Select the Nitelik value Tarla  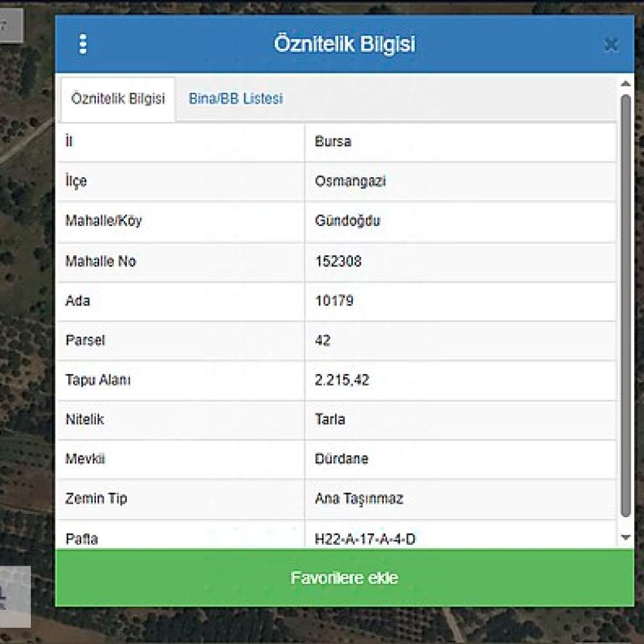coord(330,419)
